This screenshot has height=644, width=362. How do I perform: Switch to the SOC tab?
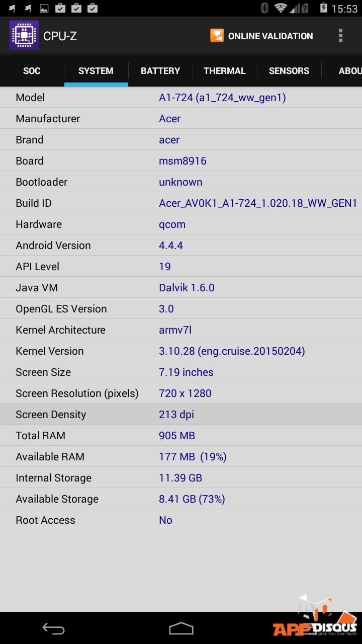32,71
